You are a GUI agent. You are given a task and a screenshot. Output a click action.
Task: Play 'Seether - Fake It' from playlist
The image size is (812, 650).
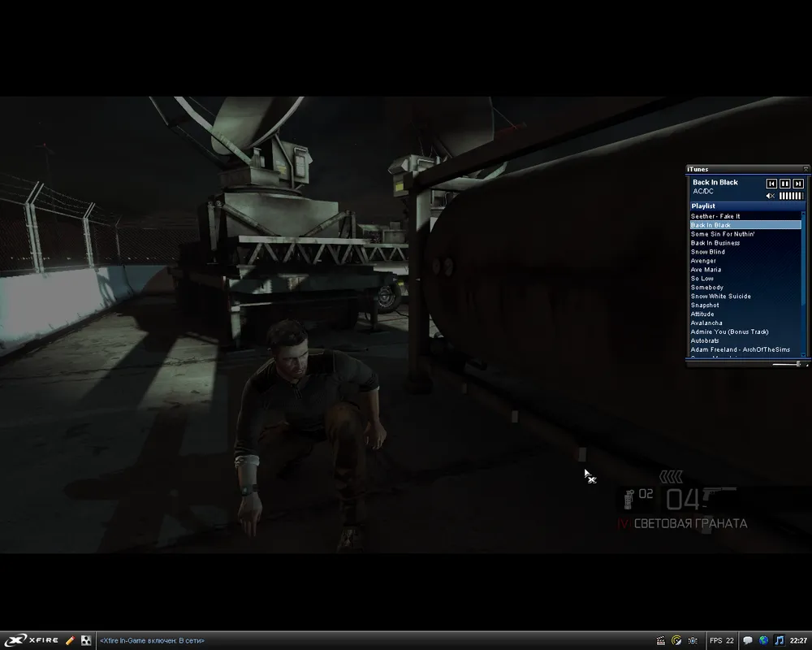(715, 216)
